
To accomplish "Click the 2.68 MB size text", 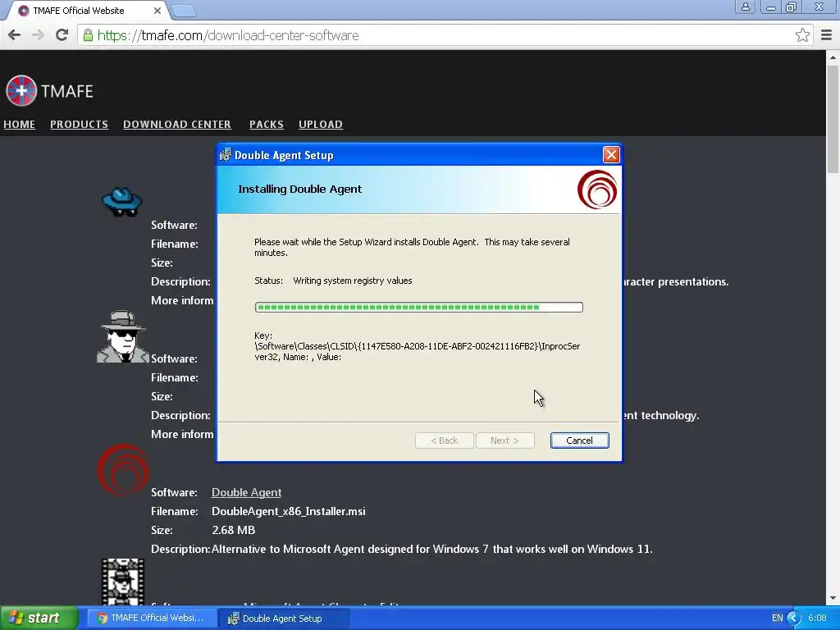I will (x=234, y=530).
